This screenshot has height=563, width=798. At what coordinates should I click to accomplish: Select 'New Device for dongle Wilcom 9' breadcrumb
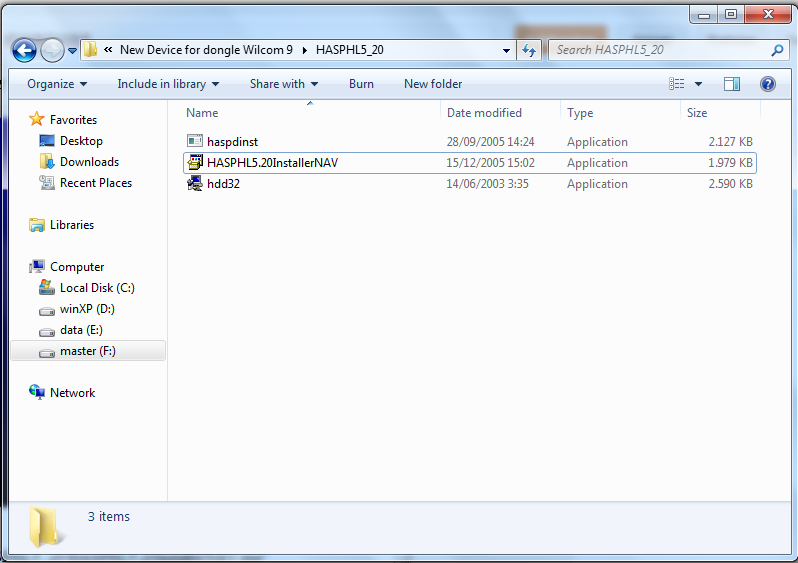click(x=206, y=50)
